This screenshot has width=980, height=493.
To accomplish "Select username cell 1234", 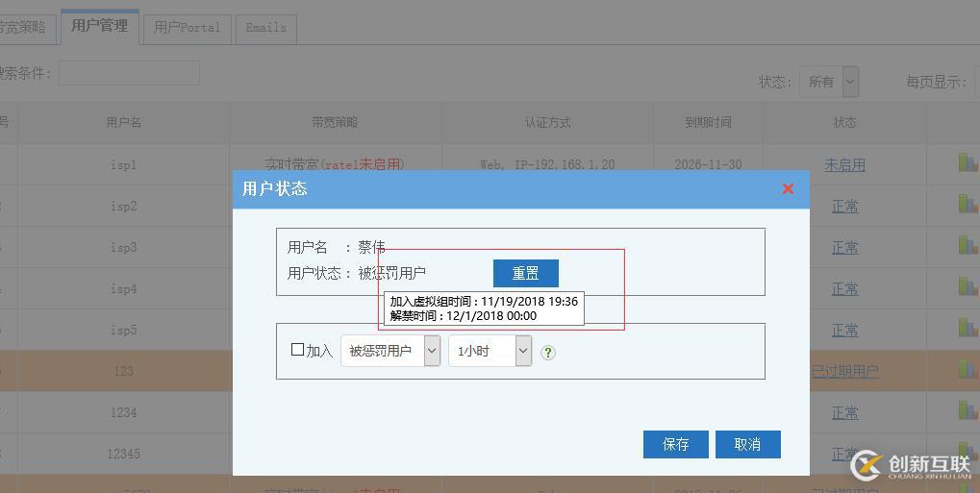I will (124, 412).
